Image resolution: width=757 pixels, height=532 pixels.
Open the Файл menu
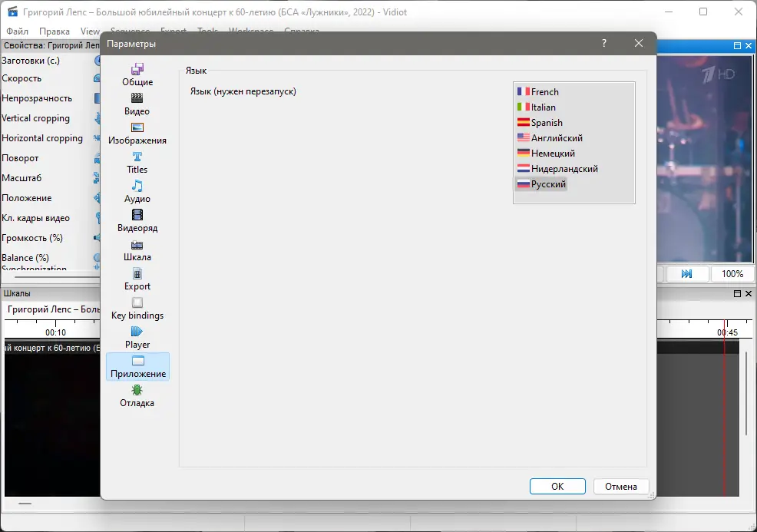[x=18, y=31]
